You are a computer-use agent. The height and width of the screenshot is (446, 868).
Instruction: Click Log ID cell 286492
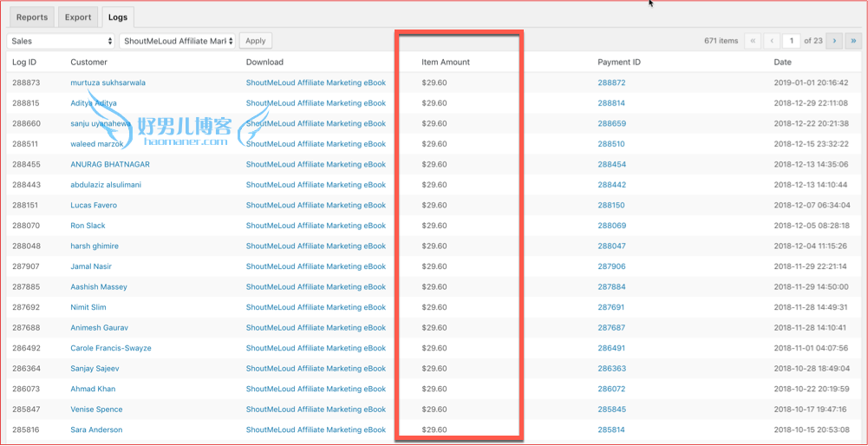pyautogui.click(x=26, y=348)
